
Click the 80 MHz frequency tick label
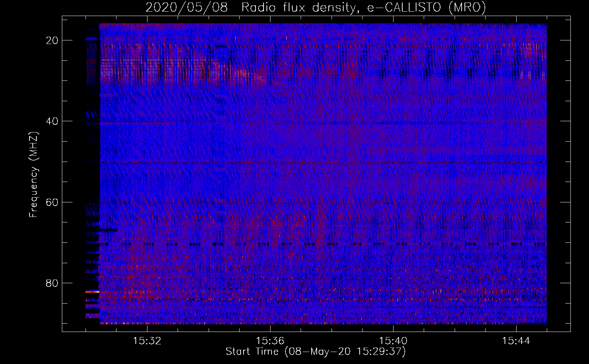coord(52,283)
